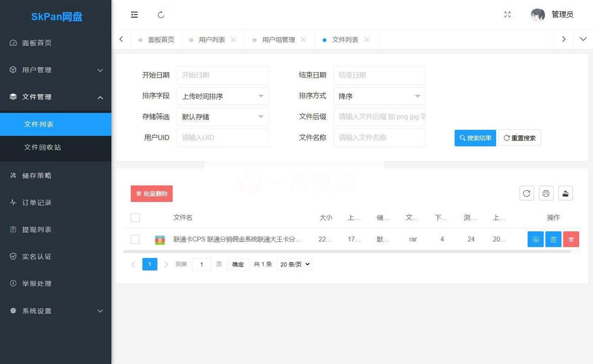
Task: Open the 排序方式 dropdown showing 降序
Action: pos(379,96)
